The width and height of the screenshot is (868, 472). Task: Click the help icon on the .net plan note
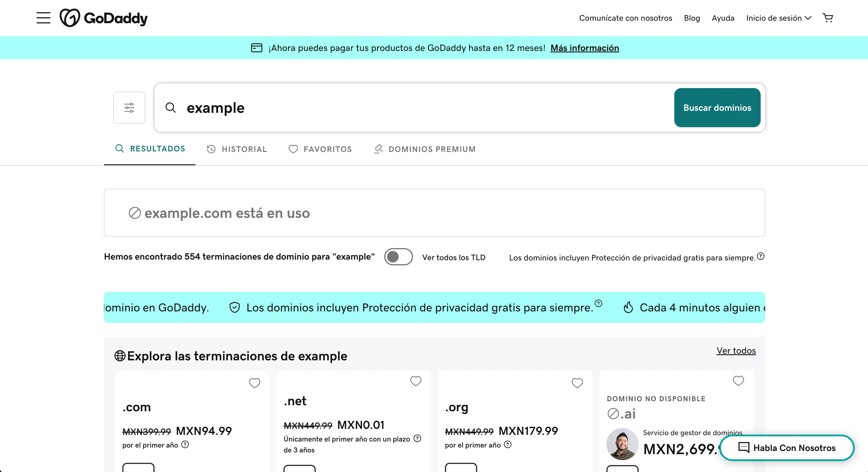(417, 439)
